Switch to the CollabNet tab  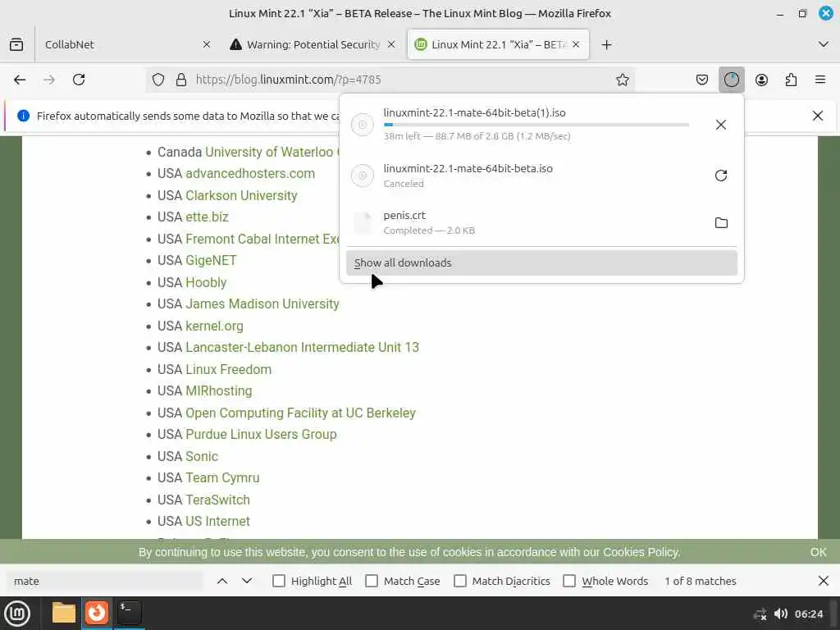pos(127,44)
